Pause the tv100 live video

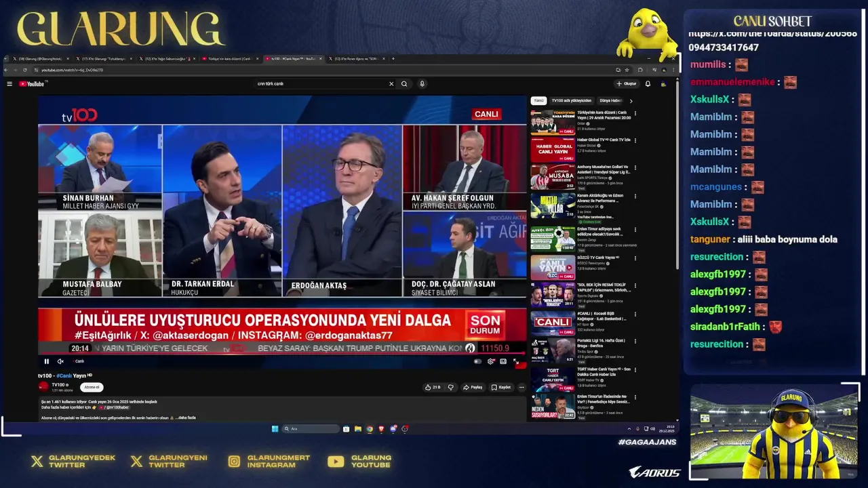47,361
